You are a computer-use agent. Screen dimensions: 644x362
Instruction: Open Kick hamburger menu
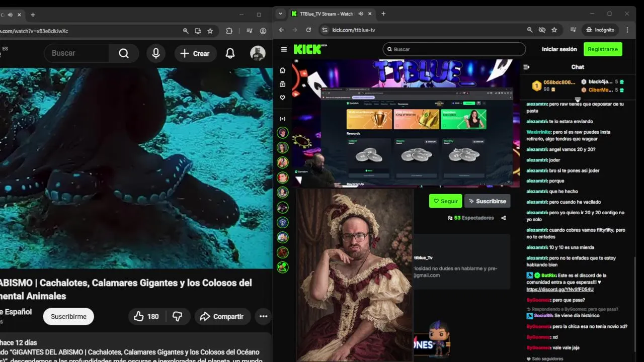(x=284, y=49)
